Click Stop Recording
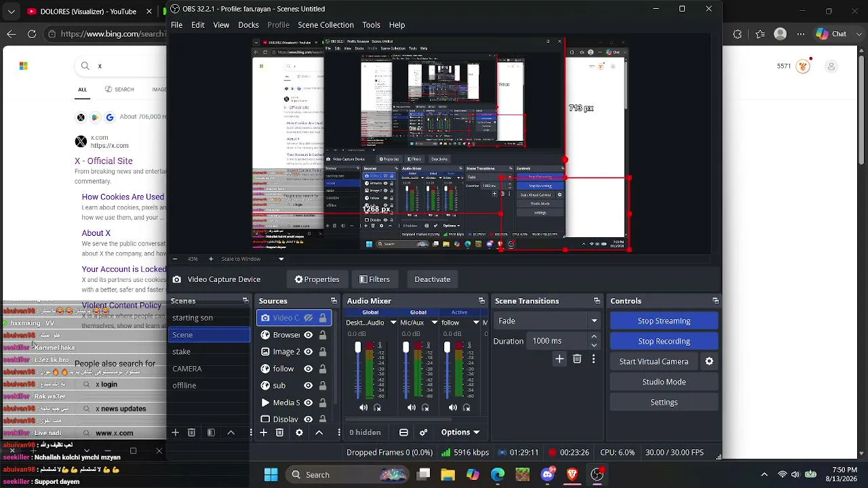This screenshot has width=868, height=488. click(664, 341)
